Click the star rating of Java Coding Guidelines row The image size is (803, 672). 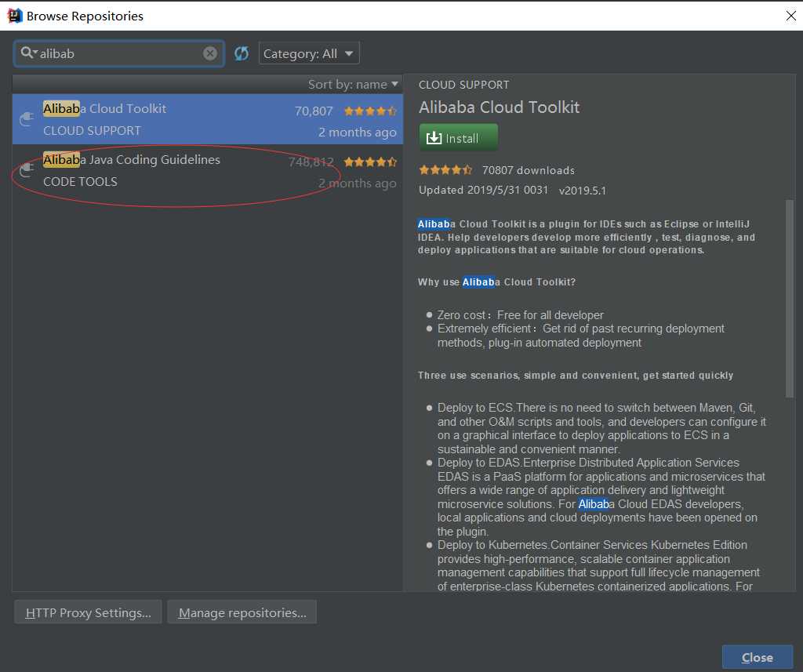coord(370,162)
